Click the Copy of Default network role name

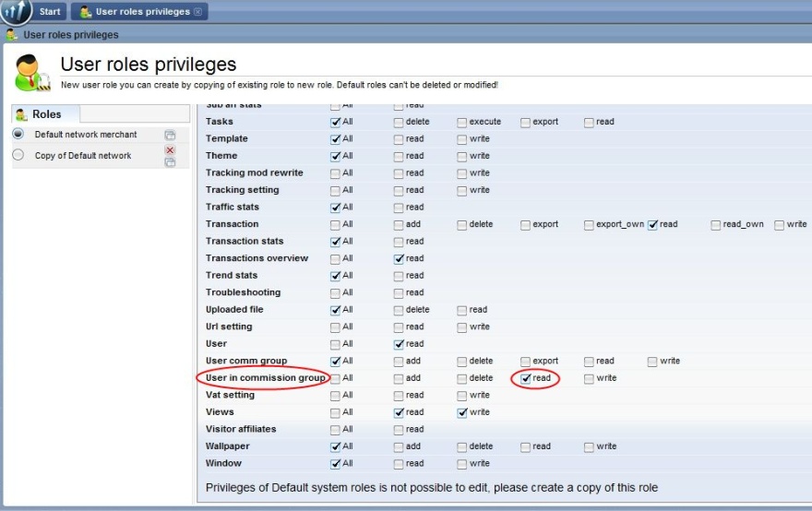(83, 156)
